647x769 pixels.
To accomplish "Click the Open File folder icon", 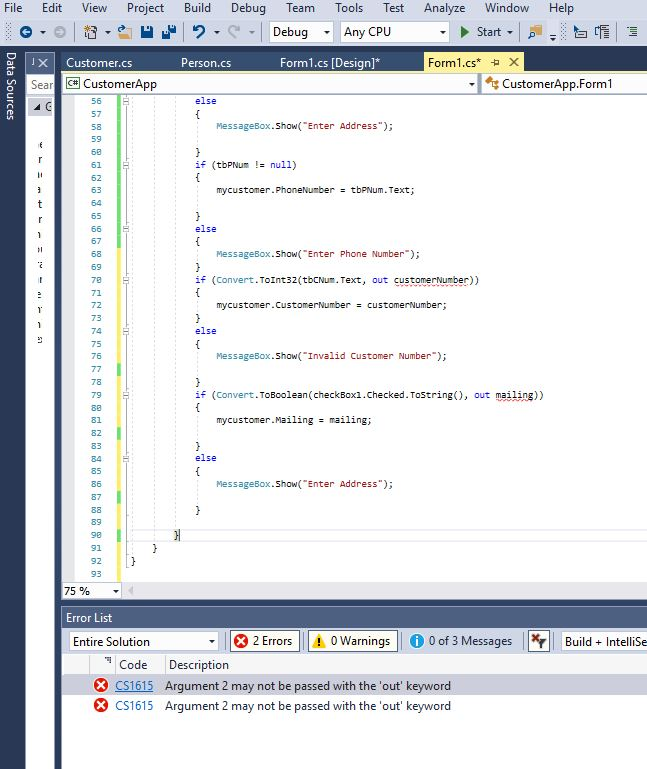I will click(x=125, y=32).
